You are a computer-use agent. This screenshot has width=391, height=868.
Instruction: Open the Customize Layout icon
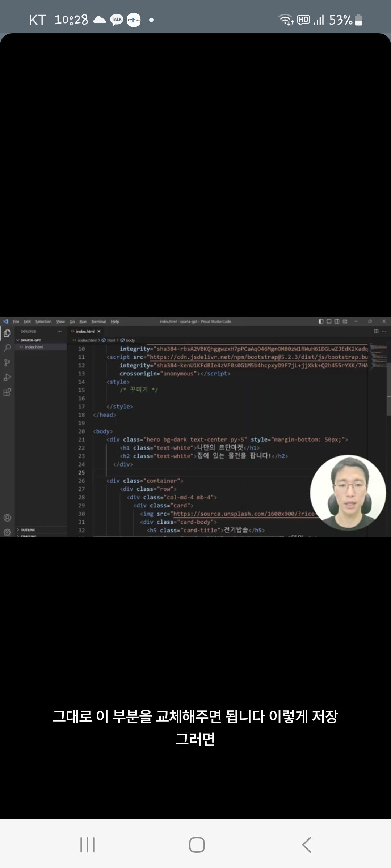coord(345,321)
